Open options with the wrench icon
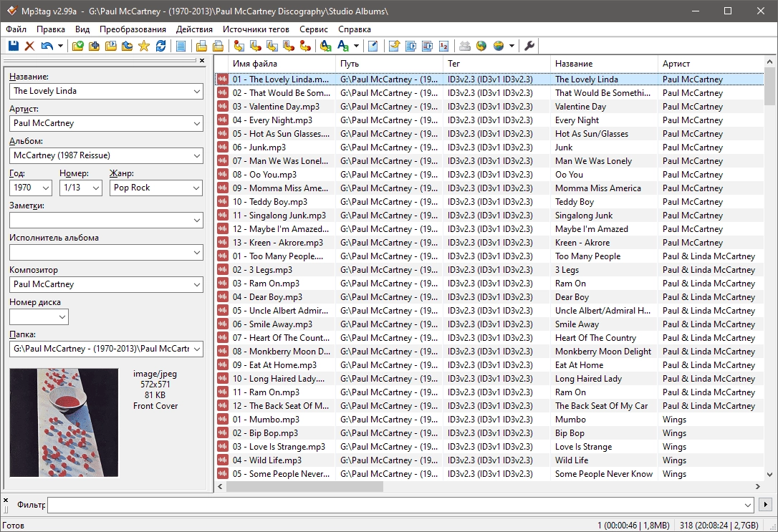The image size is (778, 532). [x=529, y=46]
